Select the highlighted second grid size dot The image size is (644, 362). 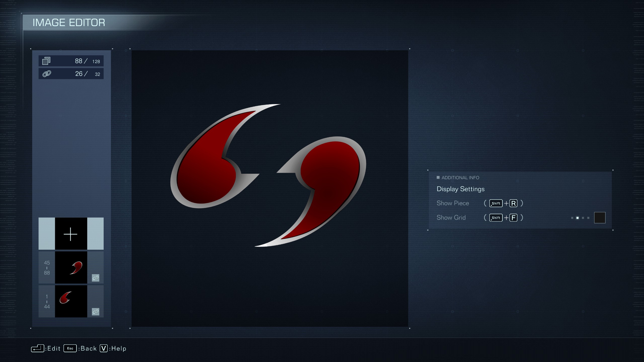coord(577,218)
